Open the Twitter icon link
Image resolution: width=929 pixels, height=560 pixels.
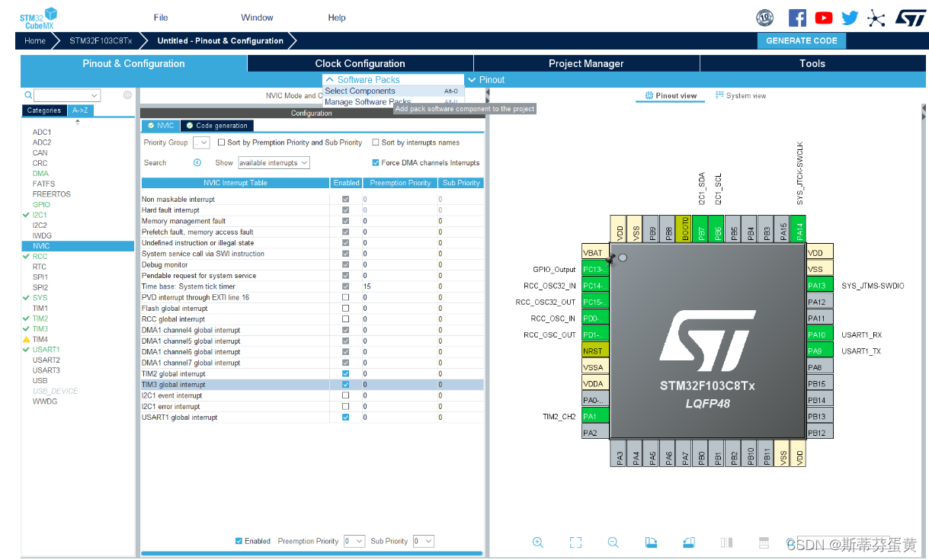850,18
